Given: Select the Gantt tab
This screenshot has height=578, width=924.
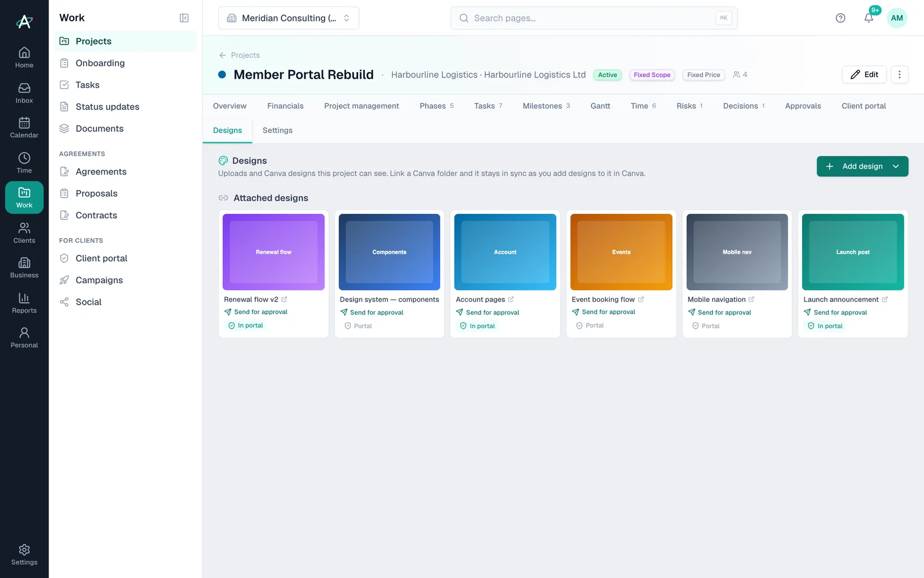Looking at the screenshot, I should pyautogui.click(x=600, y=106).
